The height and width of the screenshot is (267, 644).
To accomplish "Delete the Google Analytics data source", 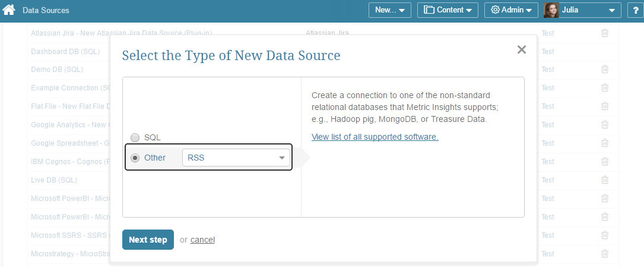I will tap(605, 124).
